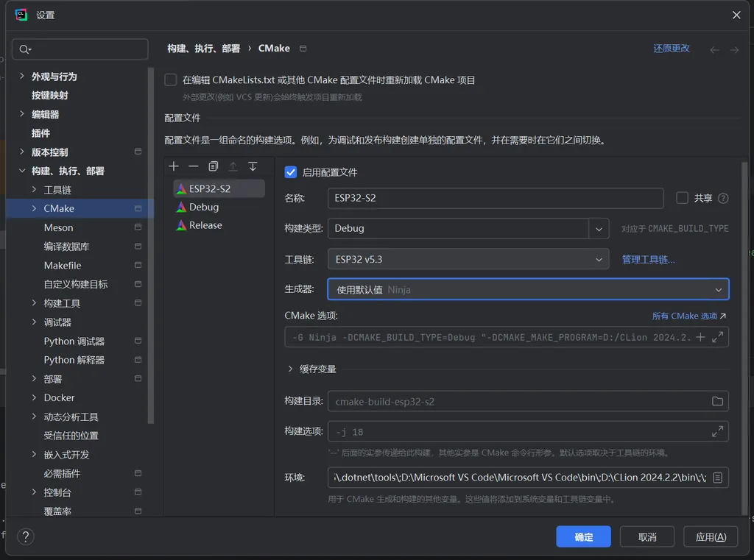Click 还原更改 link
Screen dimensions: 754x560
(672, 49)
